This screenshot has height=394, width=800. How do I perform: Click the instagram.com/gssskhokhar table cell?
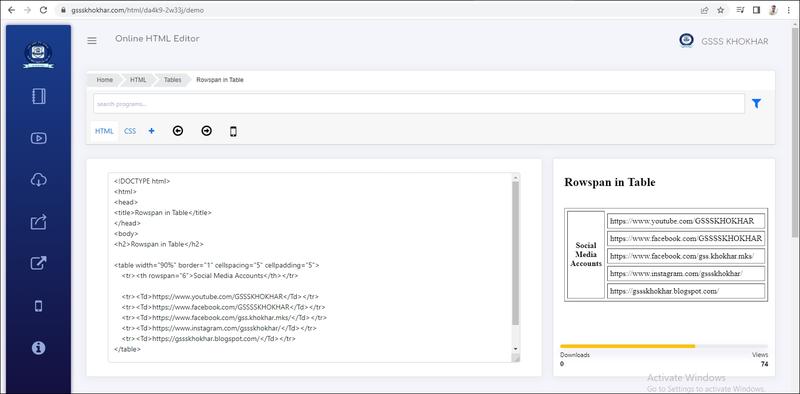[686, 274]
